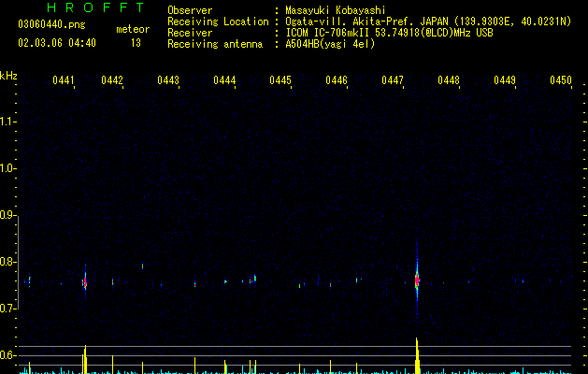Click observer name Masayuki Kobayashi
This screenshot has width=588, height=374.
pos(336,10)
